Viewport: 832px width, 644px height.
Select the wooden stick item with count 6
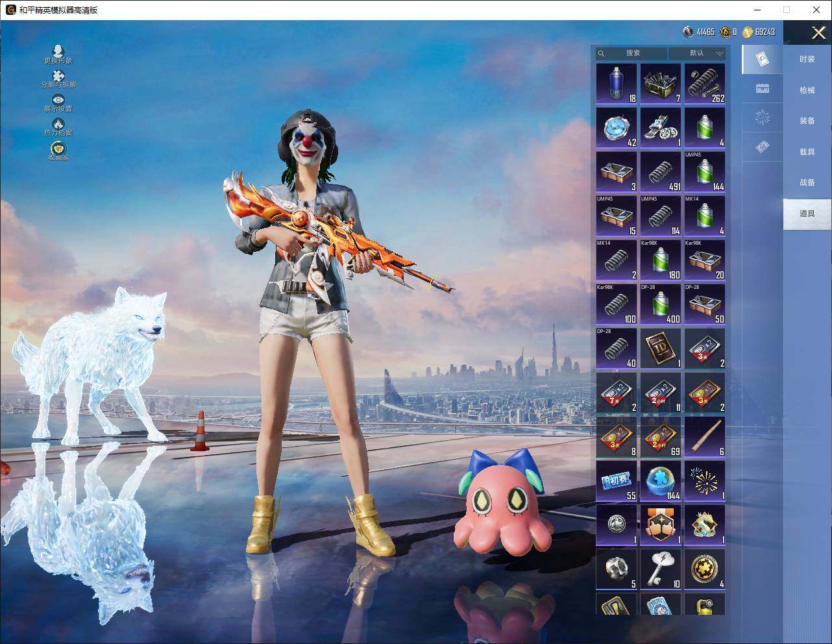(705, 437)
